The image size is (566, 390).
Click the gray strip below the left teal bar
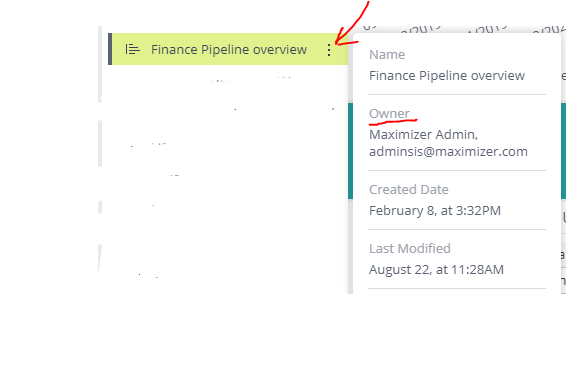coord(350,246)
